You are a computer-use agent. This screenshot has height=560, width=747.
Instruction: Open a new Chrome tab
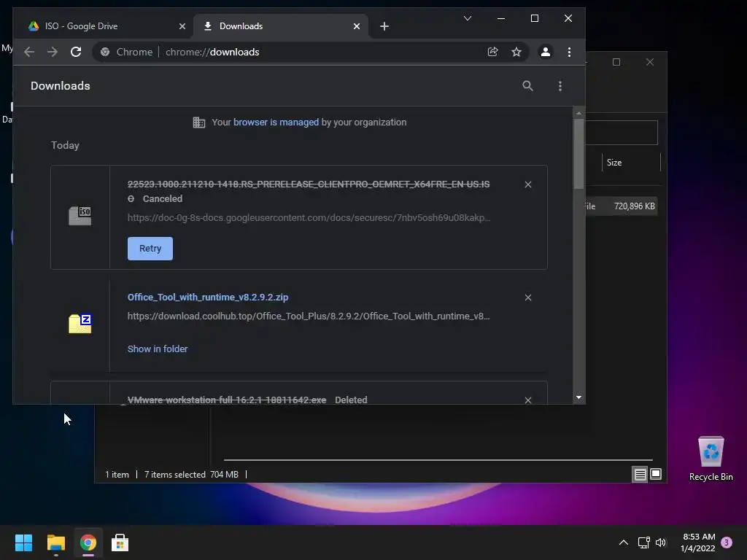pyautogui.click(x=384, y=26)
